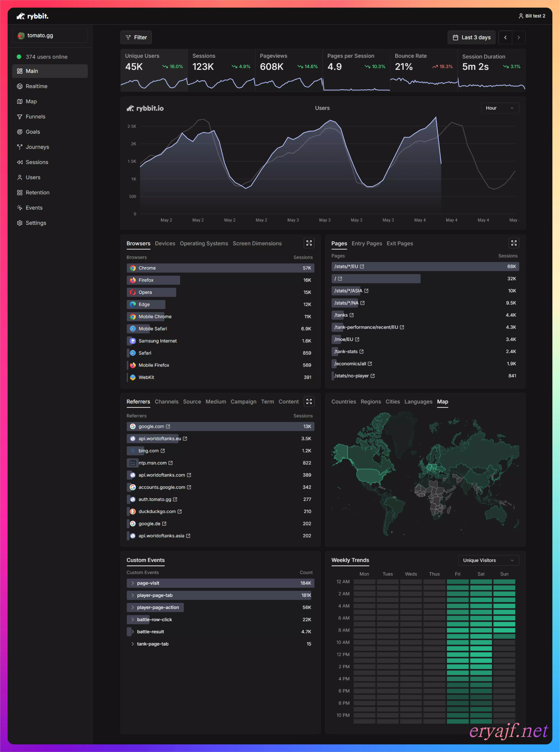
Task: Click the Opera browser icon
Action: [133, 292]
